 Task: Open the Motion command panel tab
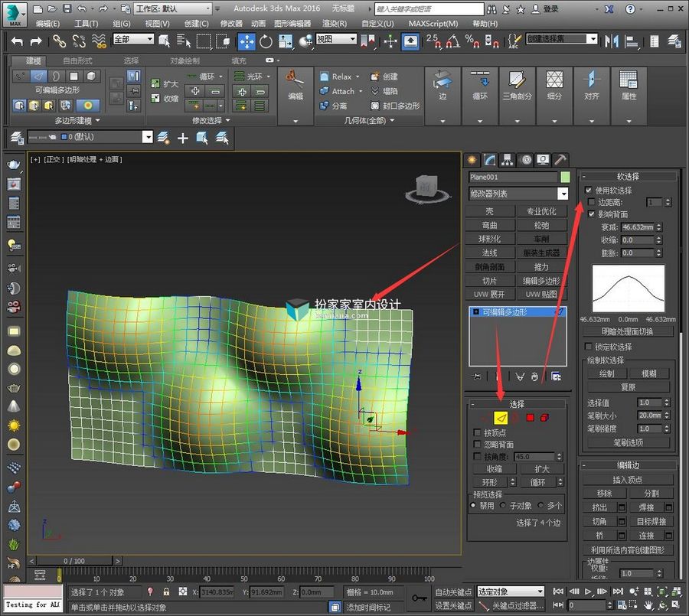[525, 159]
